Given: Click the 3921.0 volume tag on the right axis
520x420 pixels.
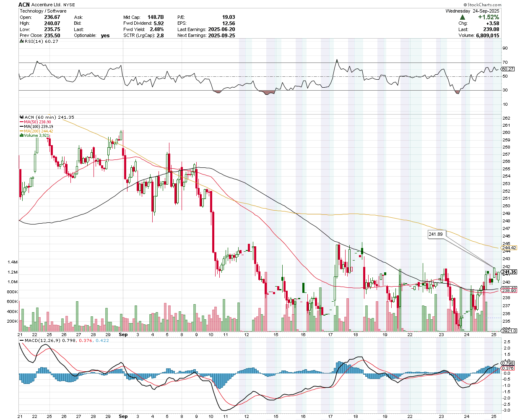Looking at the screenshot, I should 509,331.
